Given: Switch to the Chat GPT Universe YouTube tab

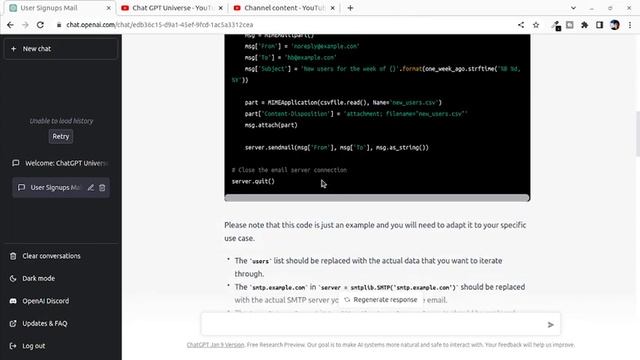Looking at the screenshot, I should [172, 8].
